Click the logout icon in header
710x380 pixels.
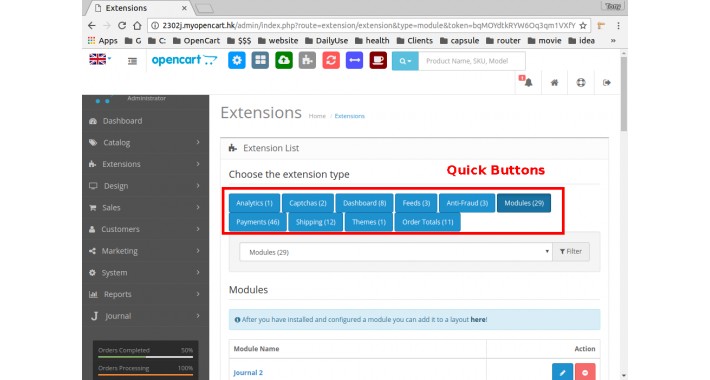tap(607, 82)
